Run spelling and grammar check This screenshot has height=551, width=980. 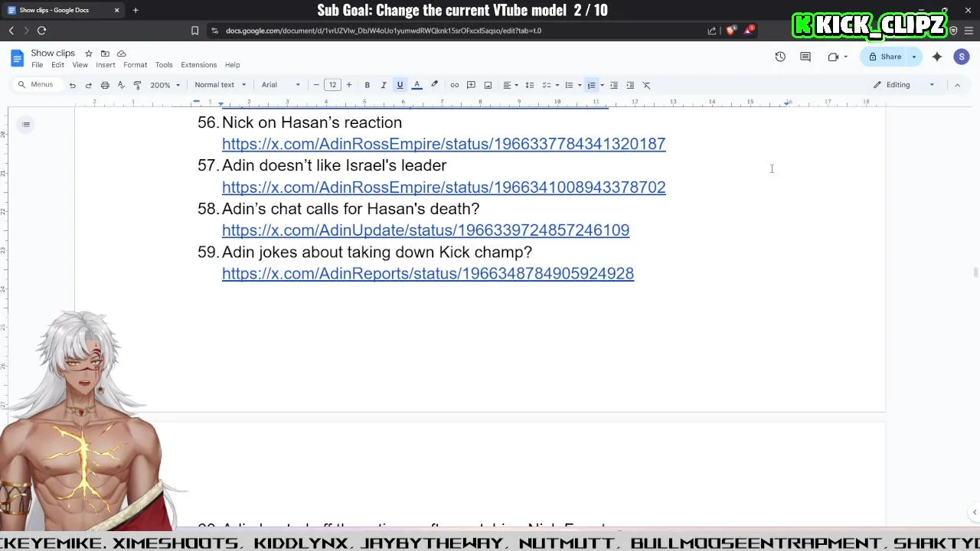(x=121, y=85)
